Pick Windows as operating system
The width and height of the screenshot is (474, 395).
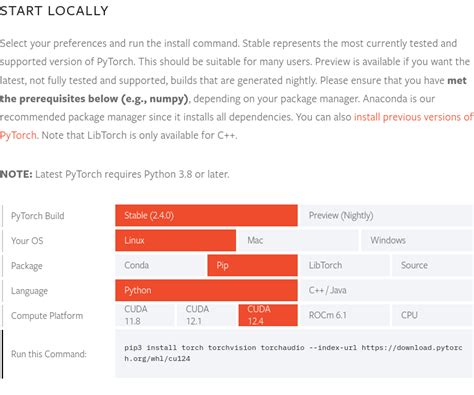(x=417, y=240)
